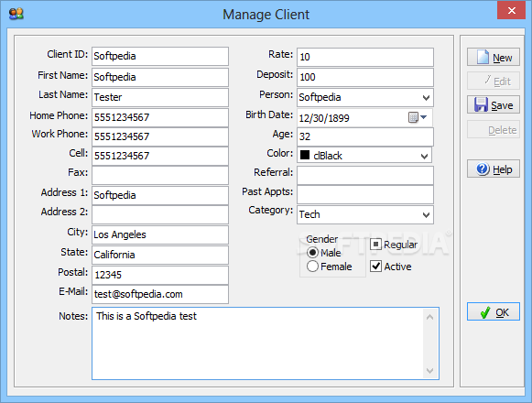Focus the First Name field
Image resolution: width=532 pixels, height=403 pixels.
tap(160, 77)
